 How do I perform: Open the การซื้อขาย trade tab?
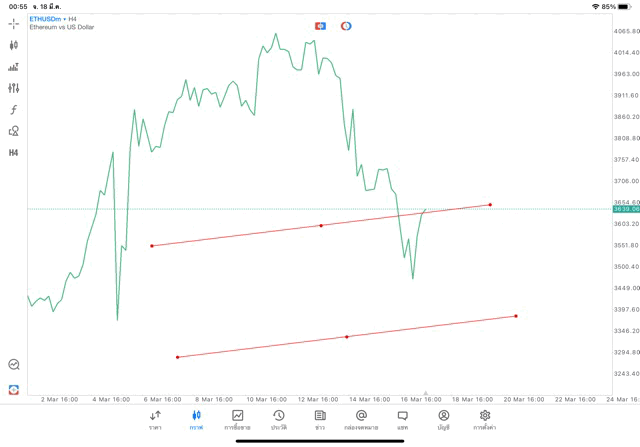click(237, 419)
